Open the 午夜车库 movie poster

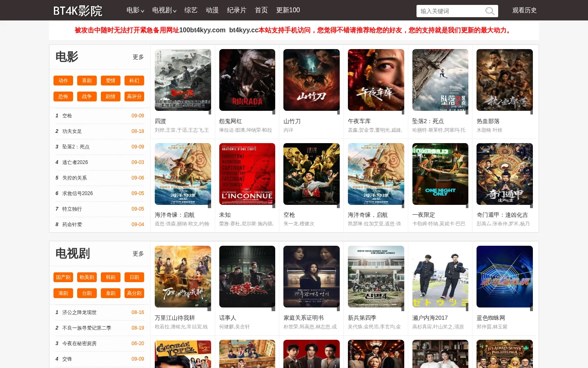pyautogui.click(x=376, y=80)
